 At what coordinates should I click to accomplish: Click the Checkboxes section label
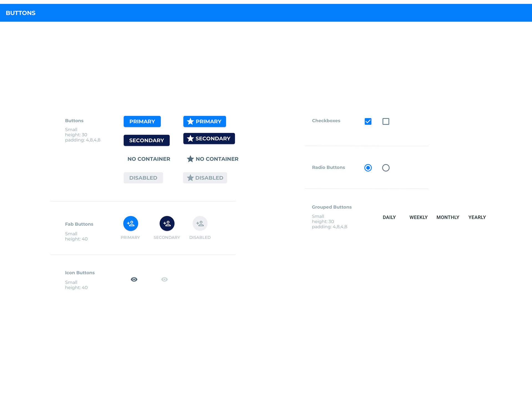(x=326, y=121)
